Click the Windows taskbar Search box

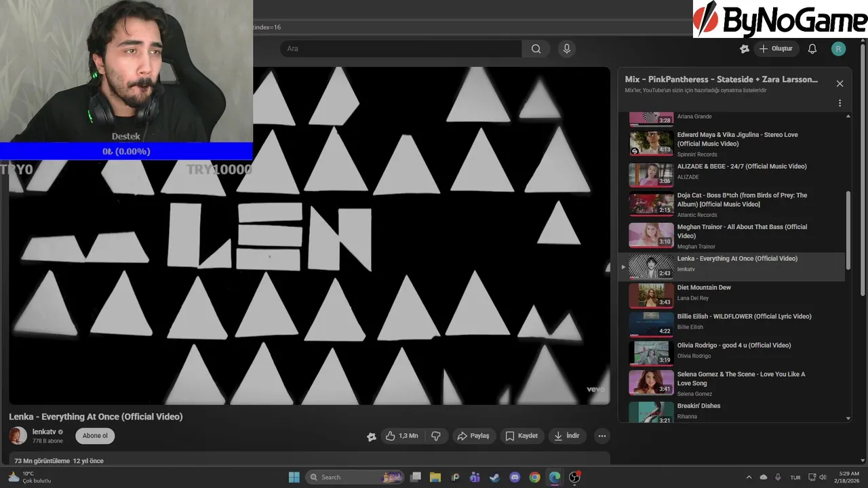pos(355,477)
